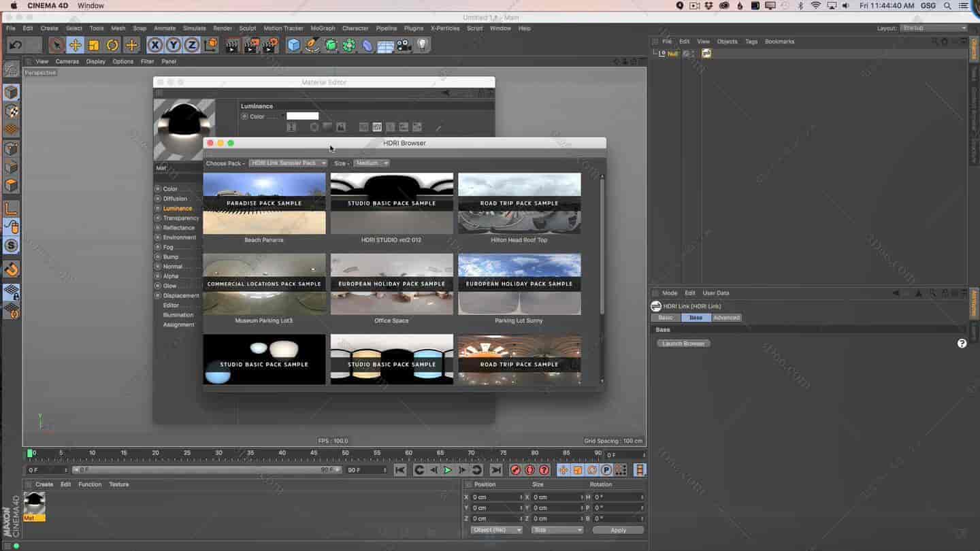Switch to the Advanced tab in attributes

[x=726, y=317]
